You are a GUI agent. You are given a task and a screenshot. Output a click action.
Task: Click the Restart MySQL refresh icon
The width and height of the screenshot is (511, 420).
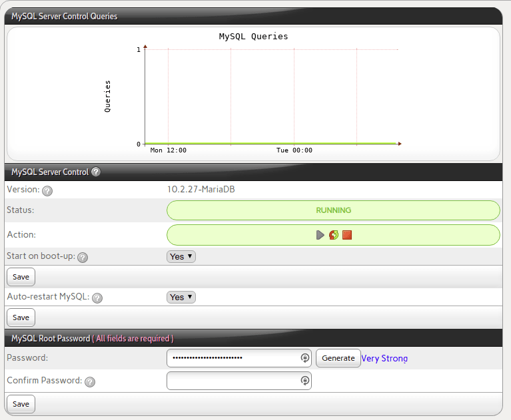pos(334,235)
